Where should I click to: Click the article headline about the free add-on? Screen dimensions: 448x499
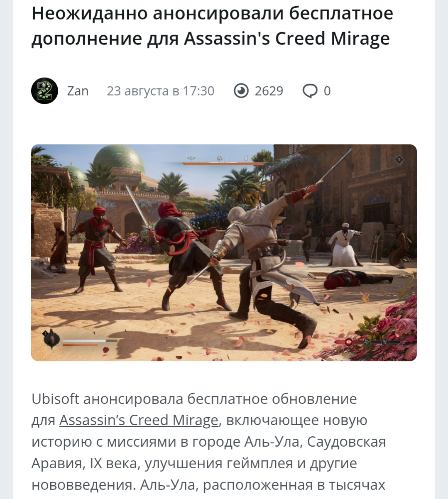click(x=212, y=26)
